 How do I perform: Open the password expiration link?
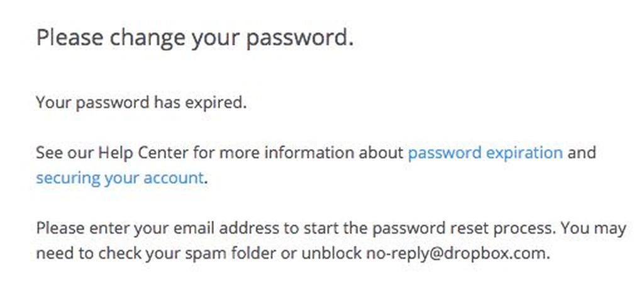pos(485,154)
